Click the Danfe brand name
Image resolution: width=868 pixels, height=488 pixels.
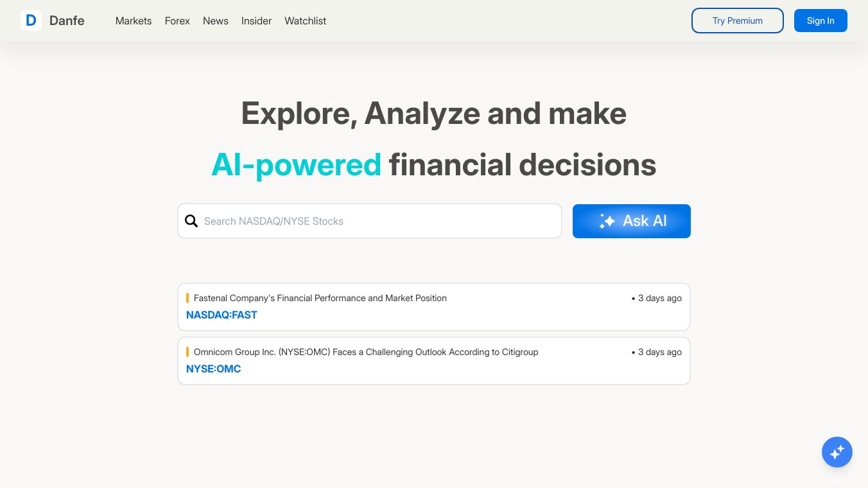(67, 21)
